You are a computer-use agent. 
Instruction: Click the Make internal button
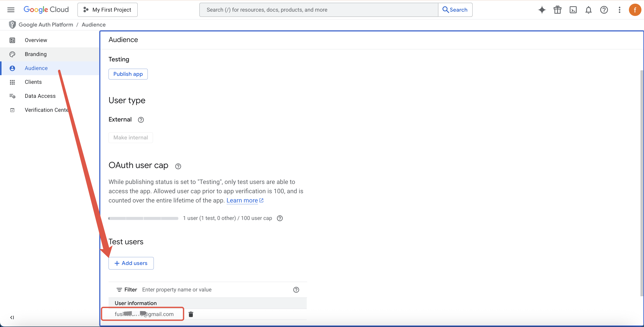131,137
